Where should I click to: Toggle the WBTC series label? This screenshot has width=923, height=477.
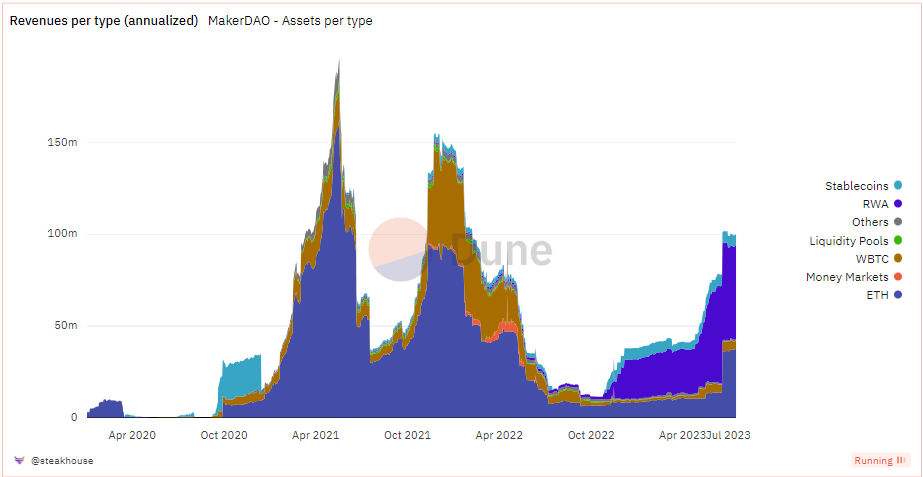click(x=872, y=259)
